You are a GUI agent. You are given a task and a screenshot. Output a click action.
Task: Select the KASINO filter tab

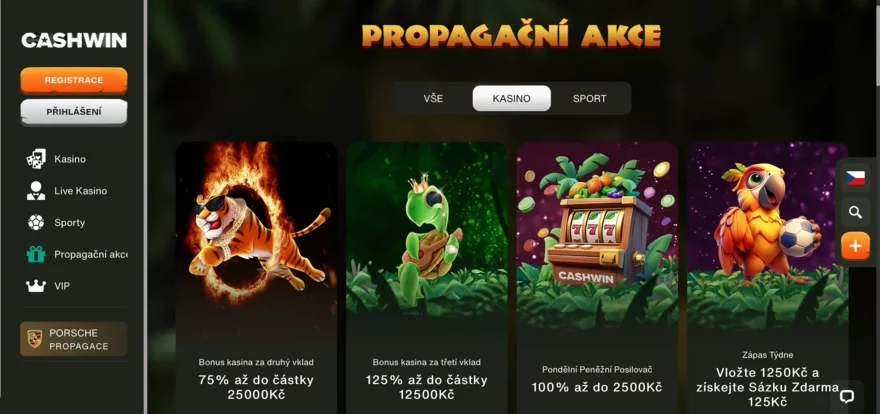pos(511,99)
